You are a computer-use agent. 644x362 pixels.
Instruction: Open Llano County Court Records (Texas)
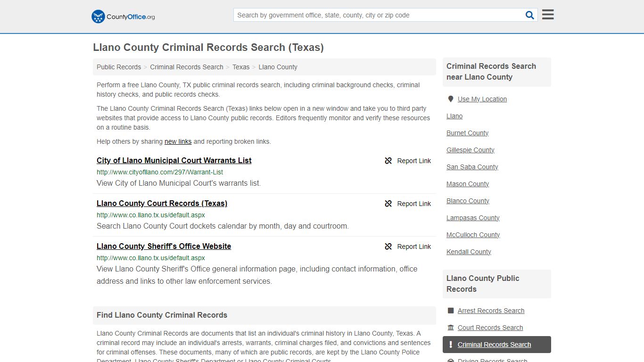click(162, 203)
